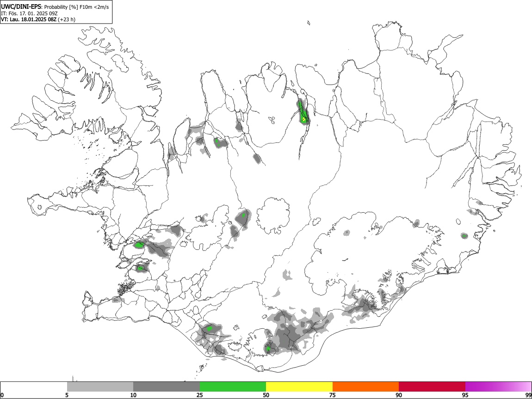Click the 'IT: Fös. 17. 01. 2025 09Z' line
The height and width of the screenshot is (399, 532).
(x=29, y=13)
